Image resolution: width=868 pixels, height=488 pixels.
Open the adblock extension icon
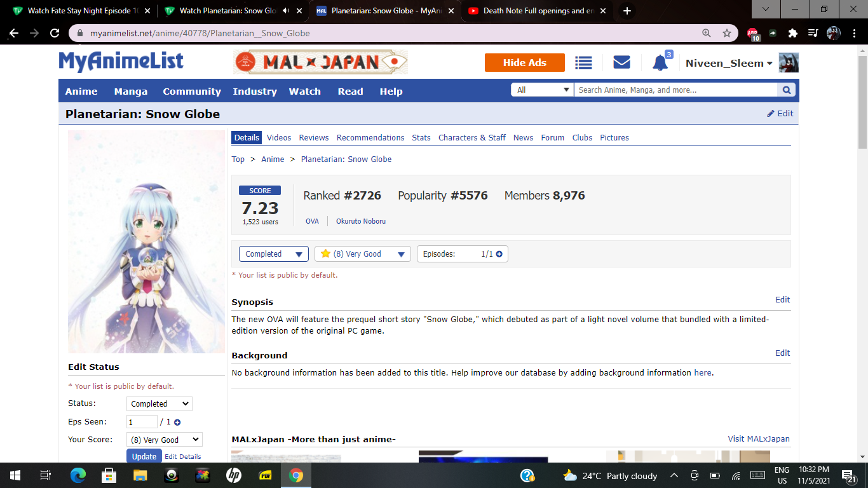pos(753,34)
